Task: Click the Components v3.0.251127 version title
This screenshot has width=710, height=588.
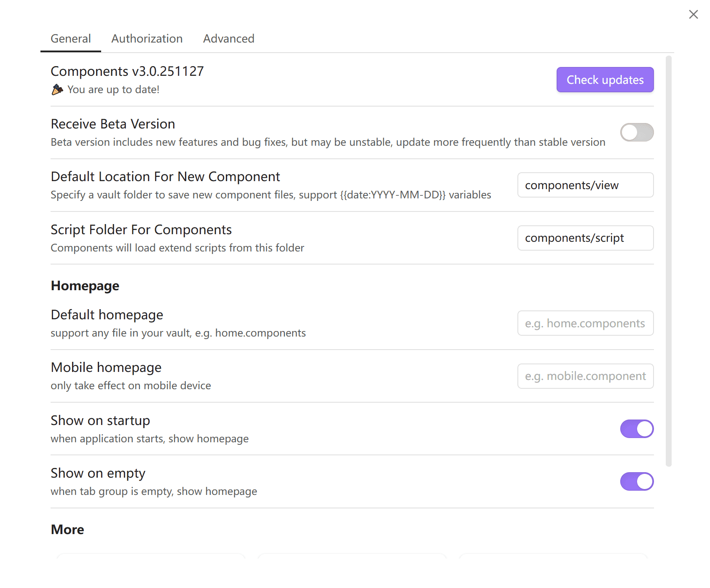Action: click(x=127, y=71)
